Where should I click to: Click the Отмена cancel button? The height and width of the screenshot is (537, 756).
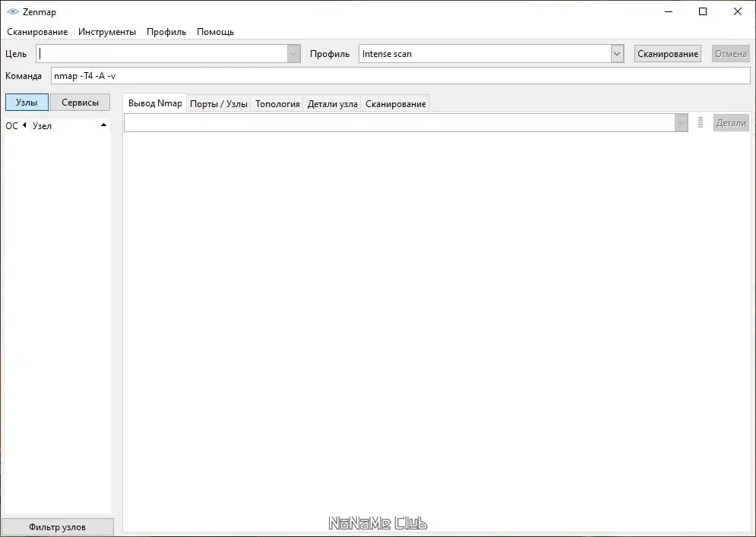tap(730, 53)
